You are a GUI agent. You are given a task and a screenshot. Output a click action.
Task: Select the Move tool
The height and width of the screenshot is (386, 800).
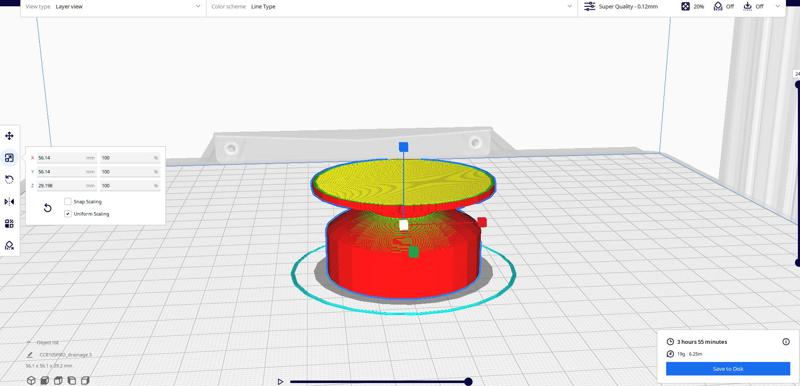click(x=9, y=136)
